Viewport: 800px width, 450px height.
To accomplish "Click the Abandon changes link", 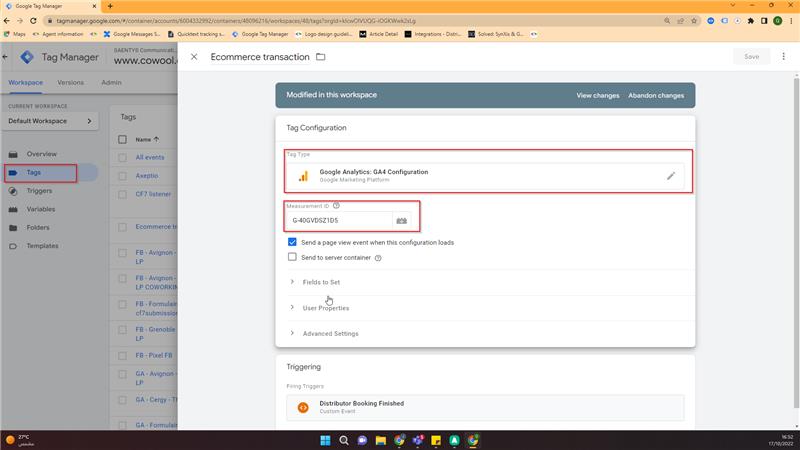I will click(656, 95).
